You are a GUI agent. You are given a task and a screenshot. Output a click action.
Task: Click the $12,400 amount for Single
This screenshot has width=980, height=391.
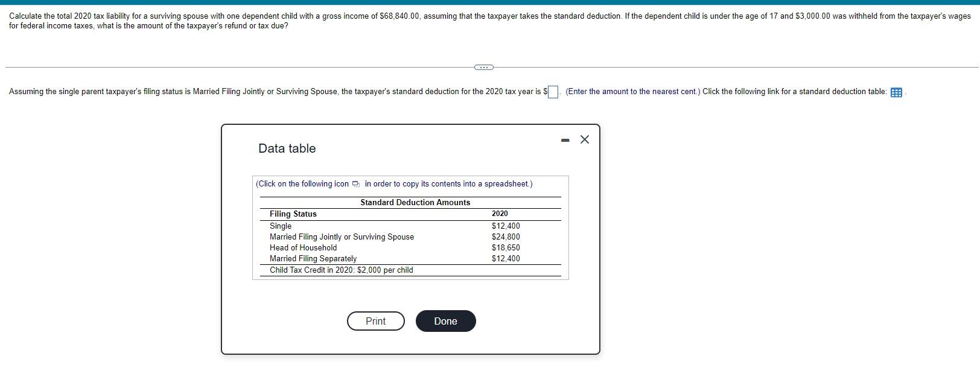pos(506,226)
